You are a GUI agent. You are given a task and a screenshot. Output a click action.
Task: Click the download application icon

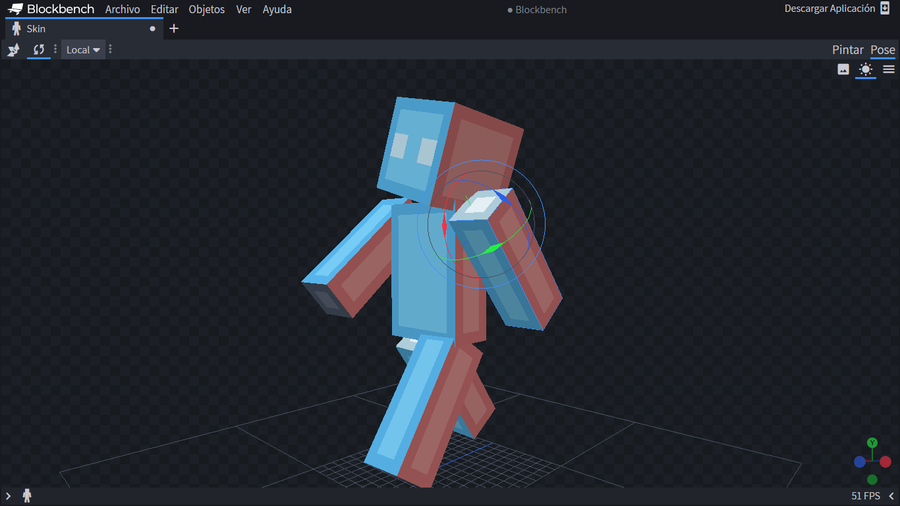[x=885, y=9]
